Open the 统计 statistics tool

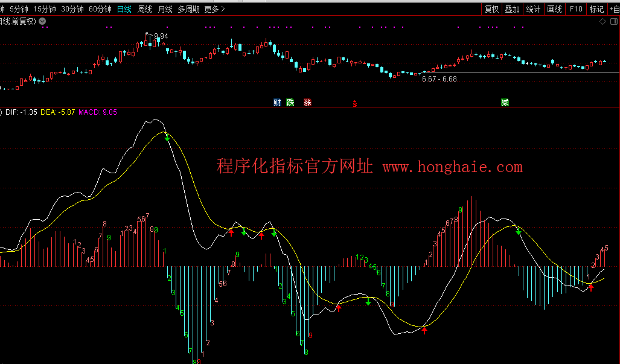click(x=533, y=9)
